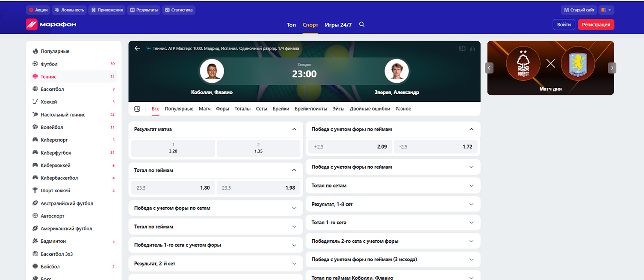
Task: Click the trophy icon beside Шорт хоккей
Action: [x=35, y=191]
